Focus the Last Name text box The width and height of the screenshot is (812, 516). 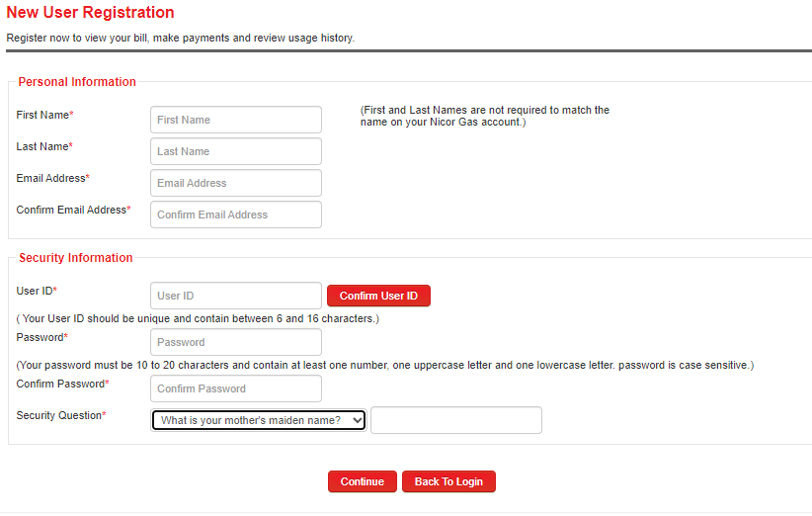[236, 151]
